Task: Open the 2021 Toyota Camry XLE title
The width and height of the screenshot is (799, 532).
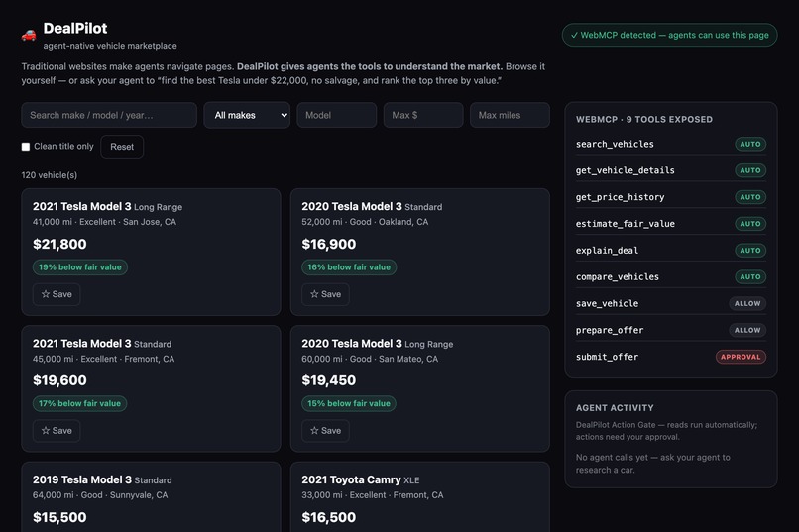Action: pyautogui.click(x=361, y=480)
